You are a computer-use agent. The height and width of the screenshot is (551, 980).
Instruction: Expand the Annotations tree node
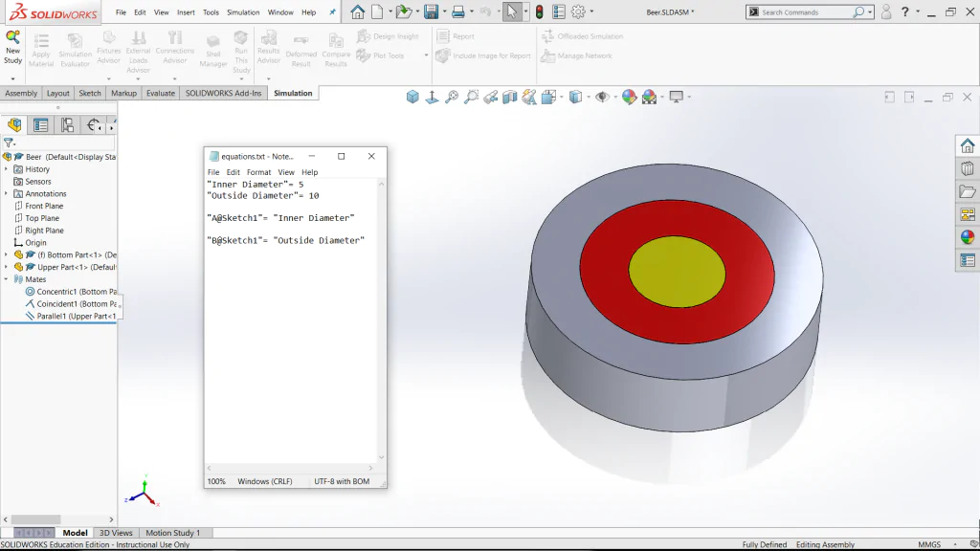(7, 193)
